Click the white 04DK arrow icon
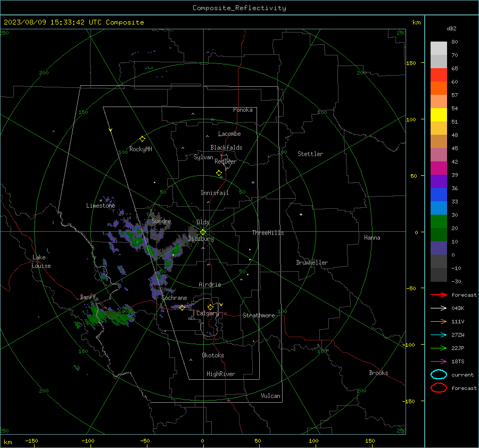Viewport: 479px width, 448px height. click(439, 308)
